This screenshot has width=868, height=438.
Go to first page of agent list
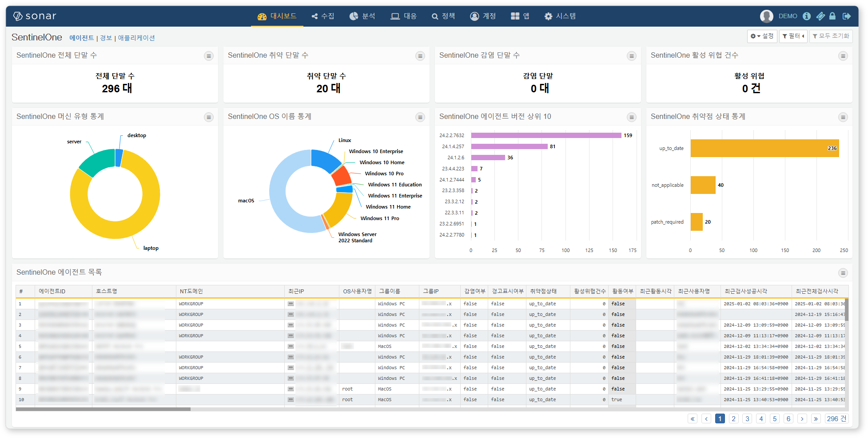click(x=693, y=419)
